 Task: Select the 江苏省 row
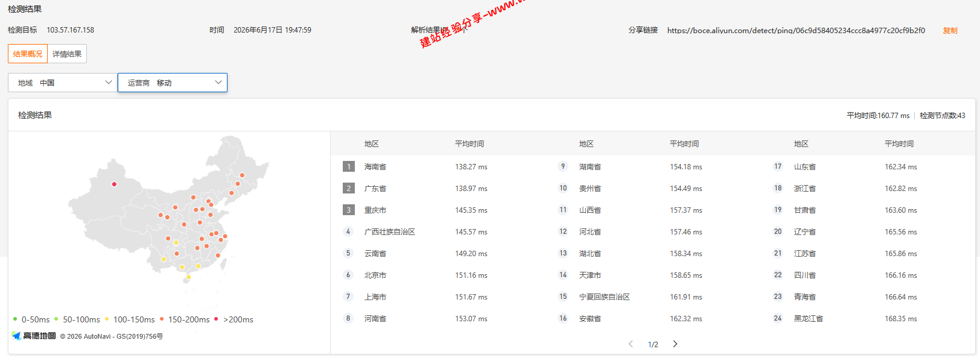(x=868, y=253)
